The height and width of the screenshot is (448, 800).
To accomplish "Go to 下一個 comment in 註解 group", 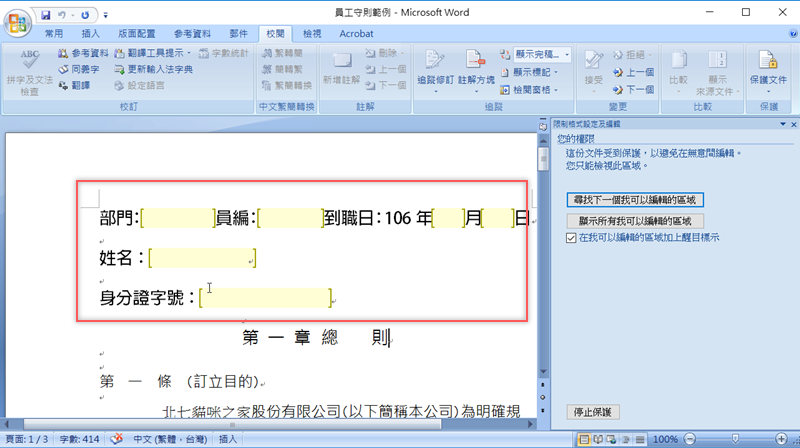I will 386,85.
